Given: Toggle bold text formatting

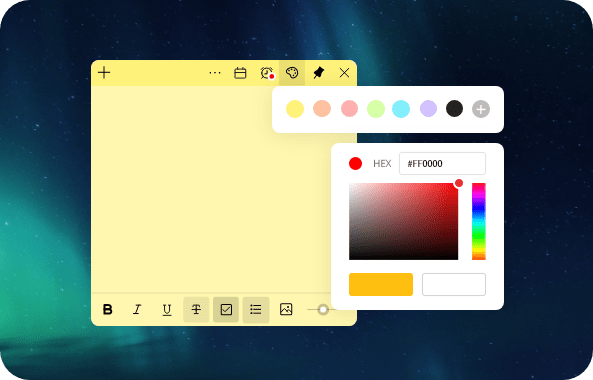Looking at the screenshot, I should click(x=107, y=309).
